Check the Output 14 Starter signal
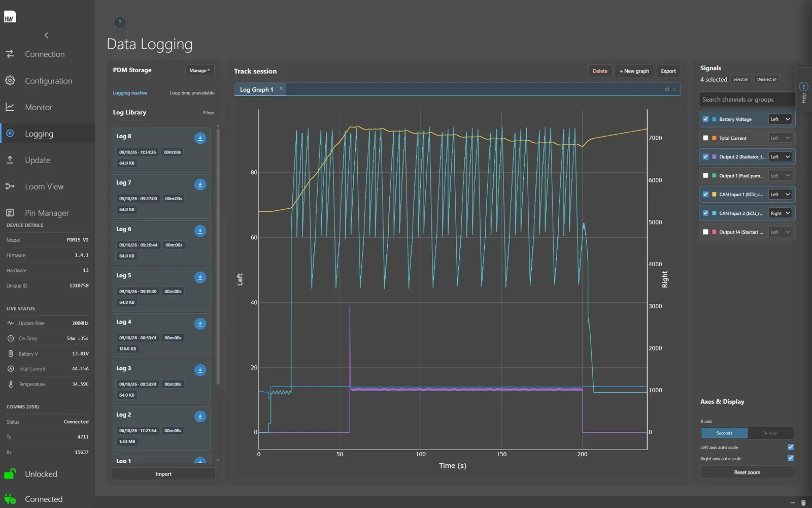812x508 pixels. click(705, 232)
